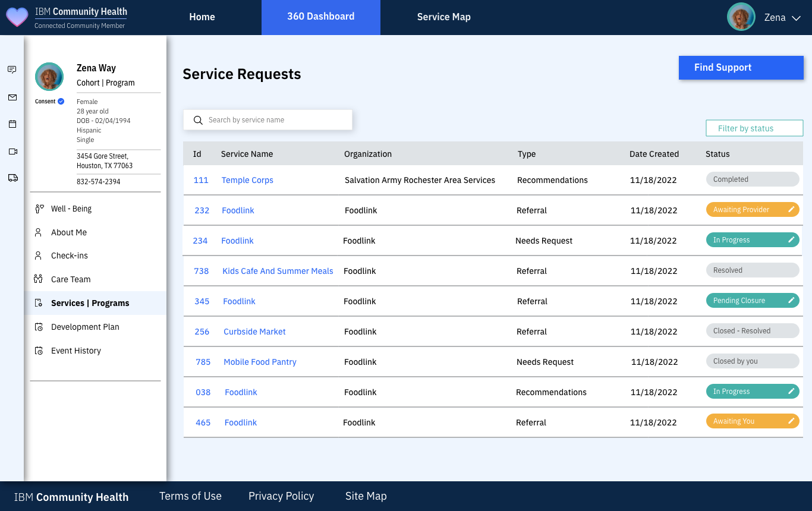The width and height of the screenshot is (812, 511).
Task: Click request Id 345 link
Action: 202,301
